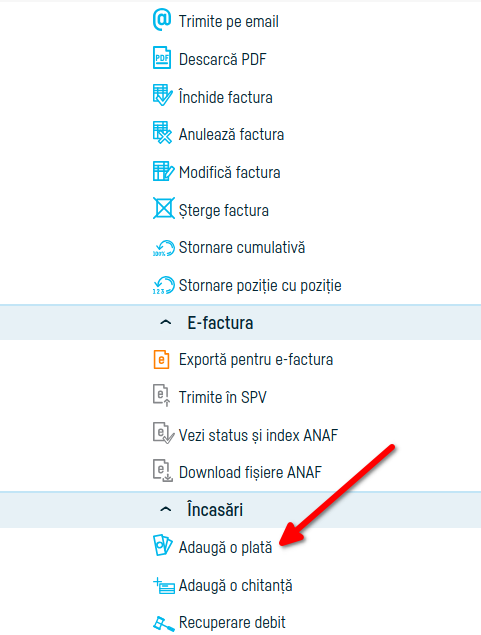481x635 pixels.
Task: Select Trimite în SPV menu entry
Action: point(223,397)
